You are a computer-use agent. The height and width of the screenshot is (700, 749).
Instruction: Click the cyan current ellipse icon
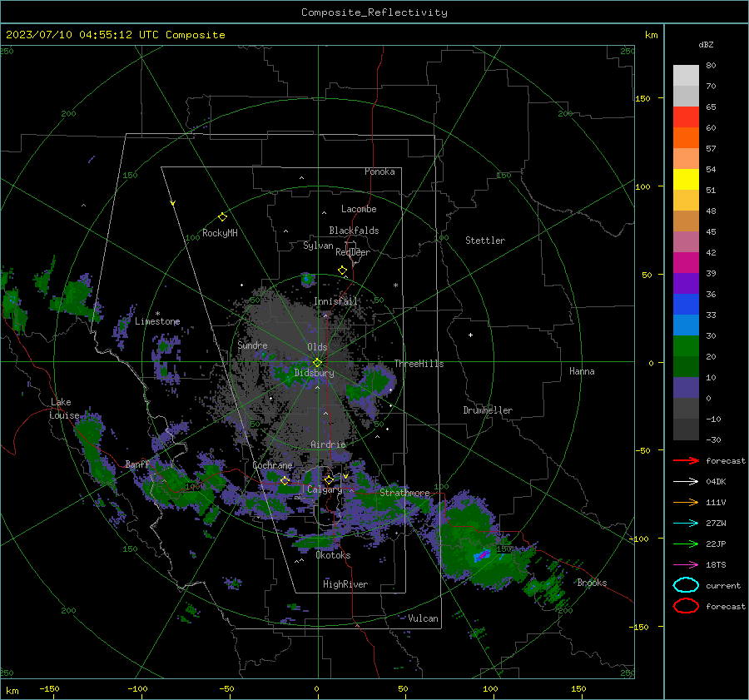pyautogui.click(x=686, y=585)
